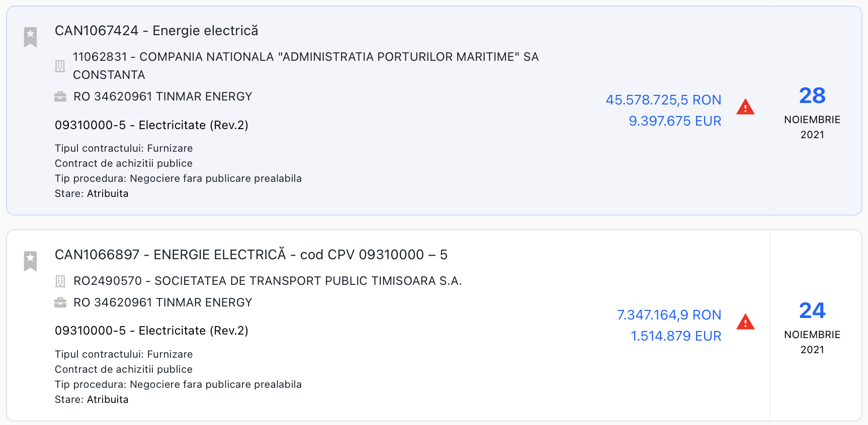Click building icon next to COMPANIA NATIONALA
The width and height of the screenshot is (868, 425).
click(60, 66)
